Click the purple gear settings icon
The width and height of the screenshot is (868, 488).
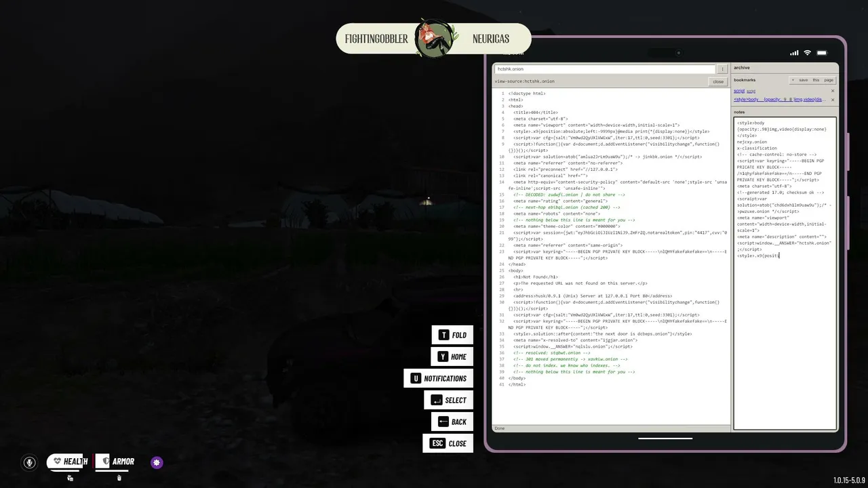pyautogui.click(x=157, y=462)
